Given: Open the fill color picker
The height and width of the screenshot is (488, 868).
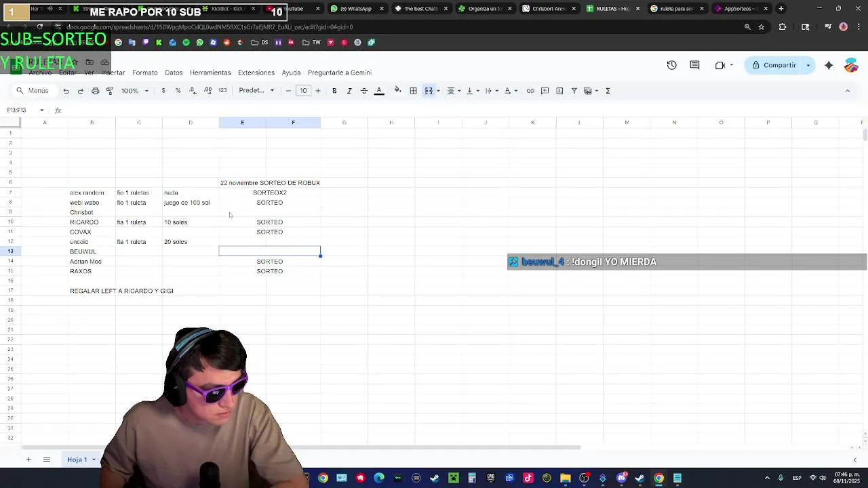Looking at the screenshot, I should 398,91.
